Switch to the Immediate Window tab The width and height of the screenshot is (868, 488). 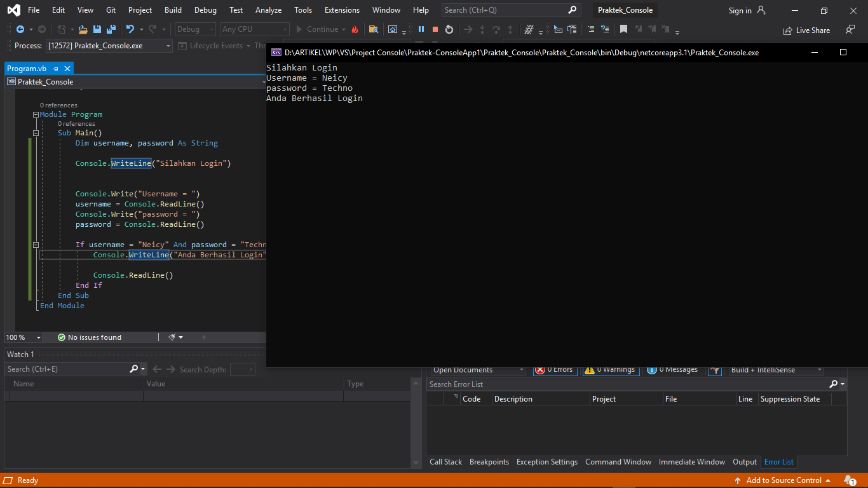click(x=692, y=462)
